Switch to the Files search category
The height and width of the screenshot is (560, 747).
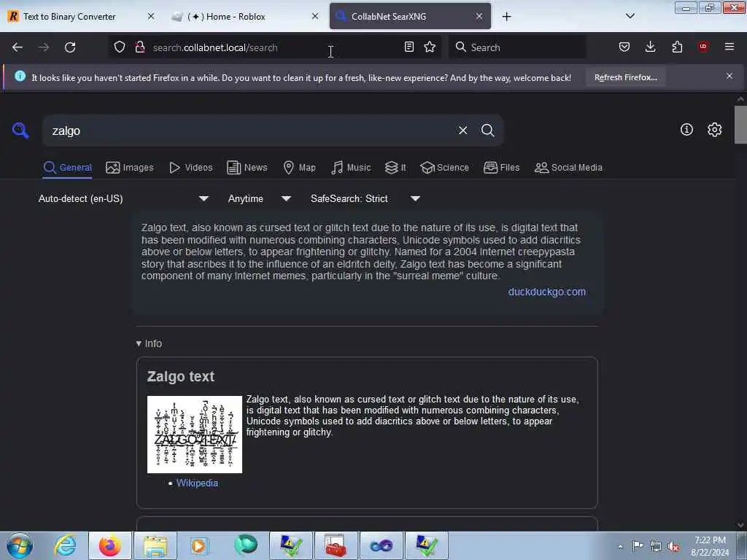[501, 168]
